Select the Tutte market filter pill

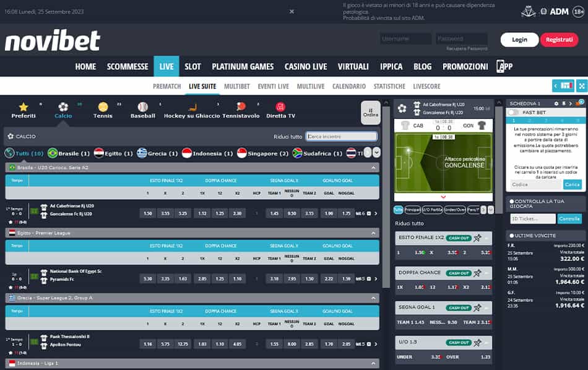tap(398, 210)
